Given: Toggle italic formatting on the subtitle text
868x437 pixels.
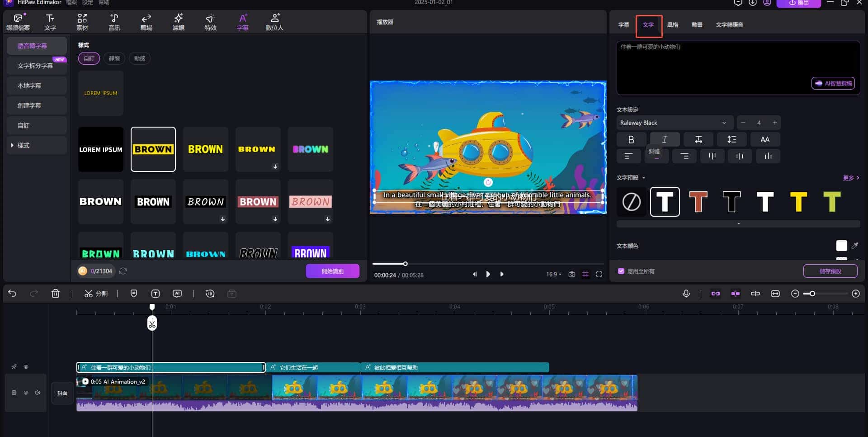Looking at the screenshot, I should (665, 139).
